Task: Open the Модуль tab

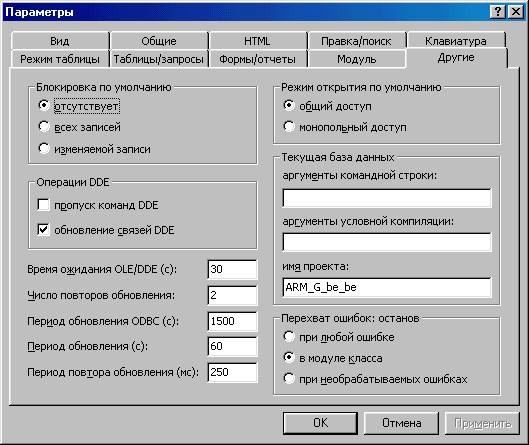Action: click(356, 59)
